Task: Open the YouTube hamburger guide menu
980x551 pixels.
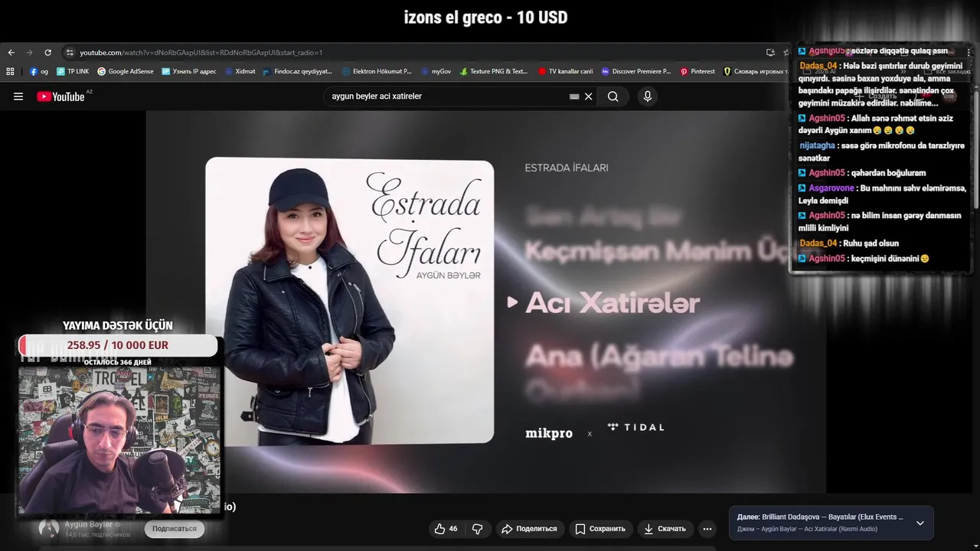Action: tap(18, 96)
